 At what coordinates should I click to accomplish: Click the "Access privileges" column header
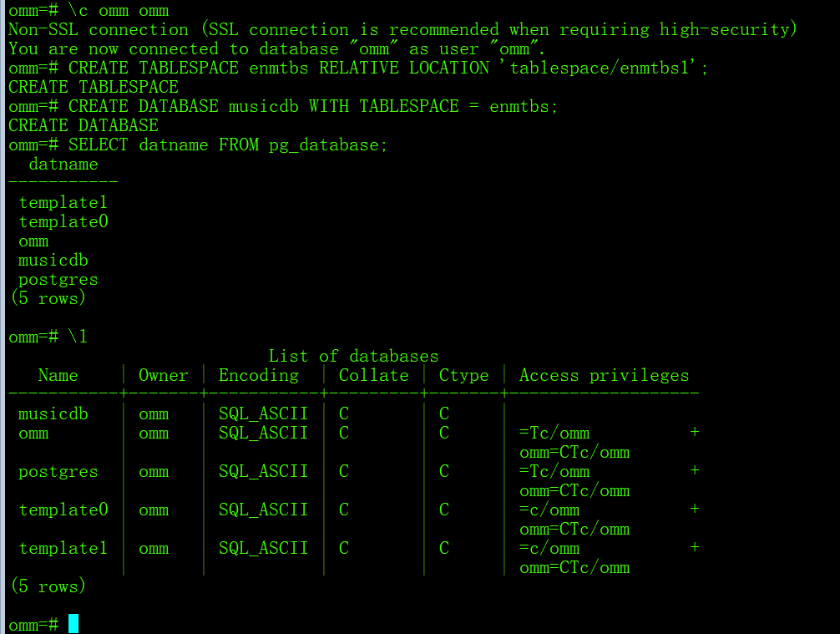pos(604,376)
